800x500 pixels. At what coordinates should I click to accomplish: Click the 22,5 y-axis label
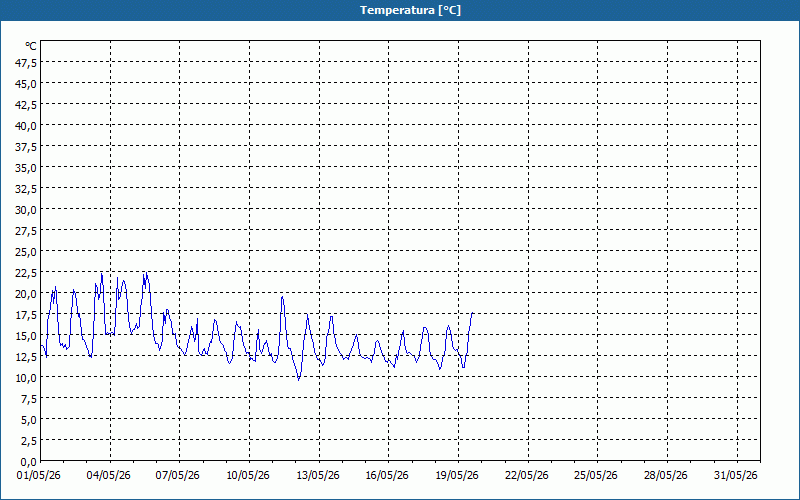(x=27, y=273)
